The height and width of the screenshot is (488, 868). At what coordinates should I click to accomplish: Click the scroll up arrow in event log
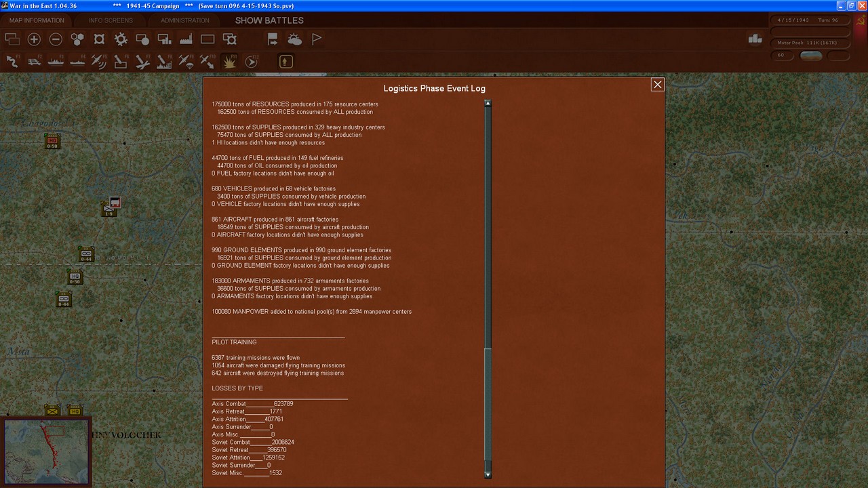(488, 104)
